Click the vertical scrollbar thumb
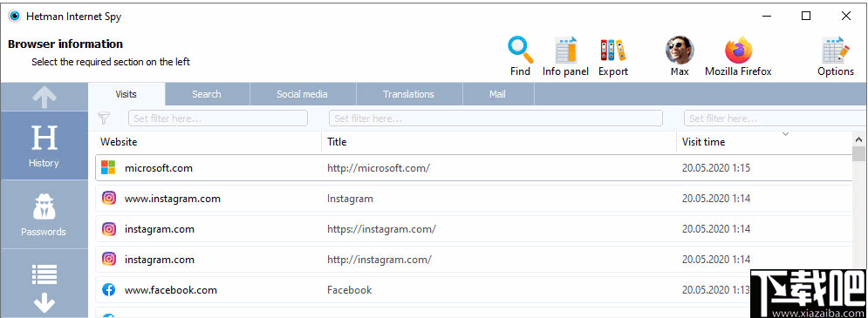This screenshot has width=868, height=318. (x=859, y=153)
